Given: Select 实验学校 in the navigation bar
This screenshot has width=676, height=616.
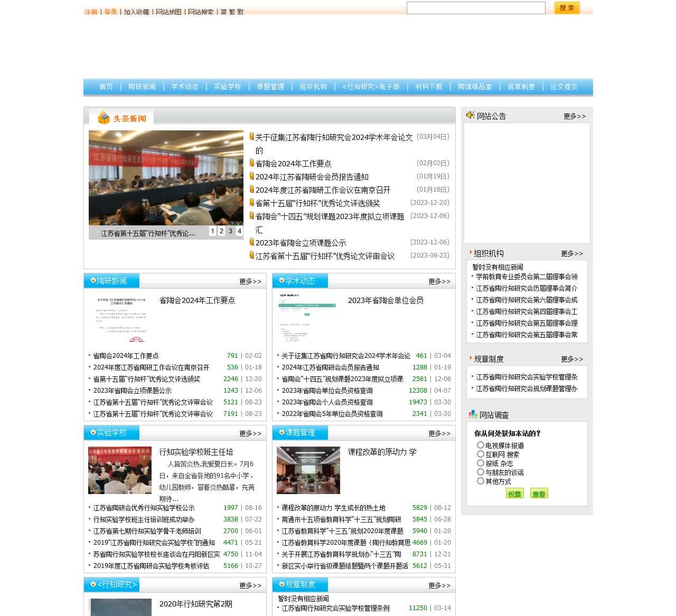Looking at the screenshot, I should (228, 87).
